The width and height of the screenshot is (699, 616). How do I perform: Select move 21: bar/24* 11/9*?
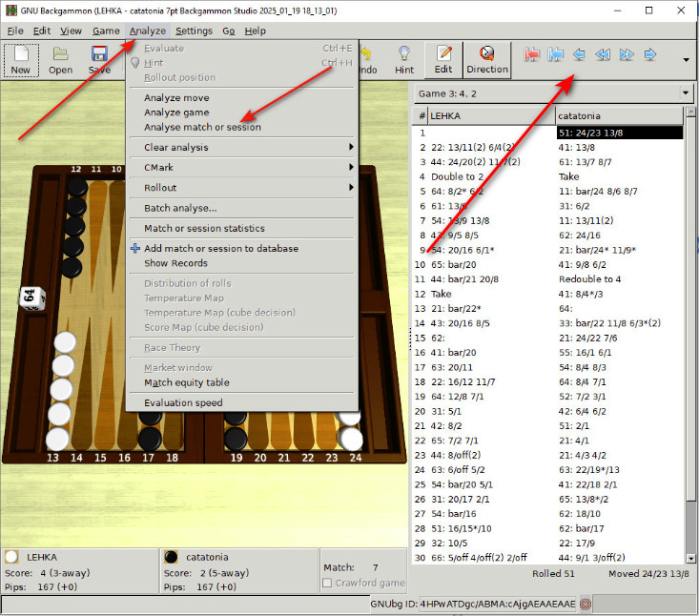[597, 250]
